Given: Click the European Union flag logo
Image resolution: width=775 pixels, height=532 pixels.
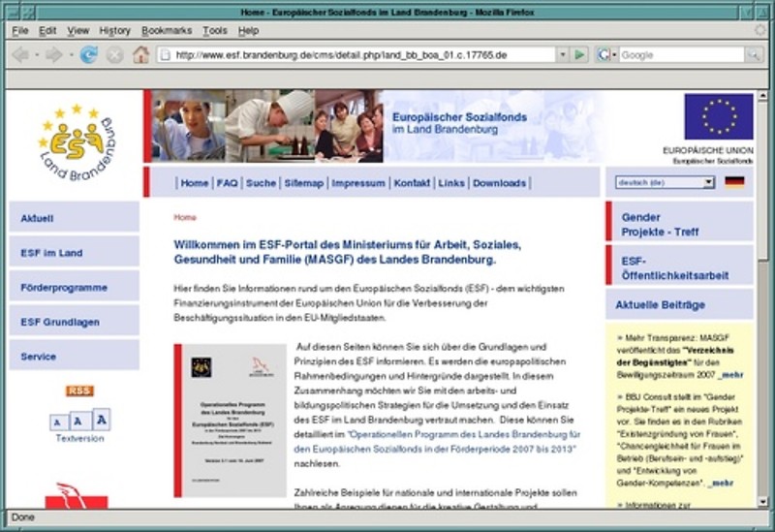Looking at the screenshot, I should pyautogui.click(x=719, y=116).
